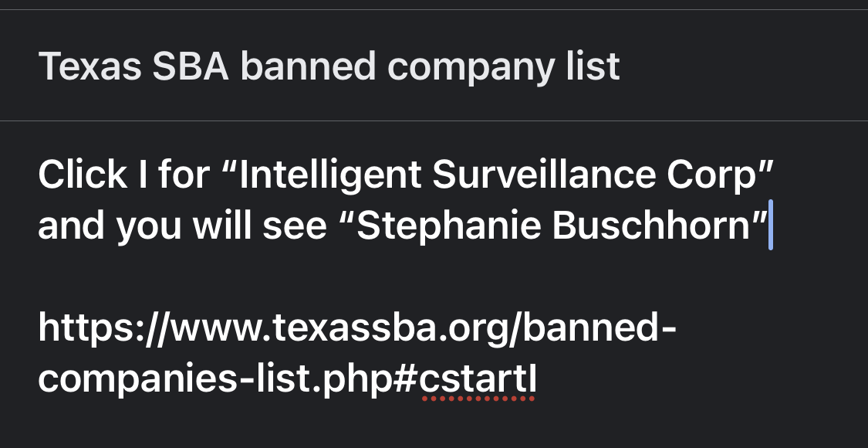The image size is (868, 448).
Task: Click the word 'banned' in the title
Action: 309,66
